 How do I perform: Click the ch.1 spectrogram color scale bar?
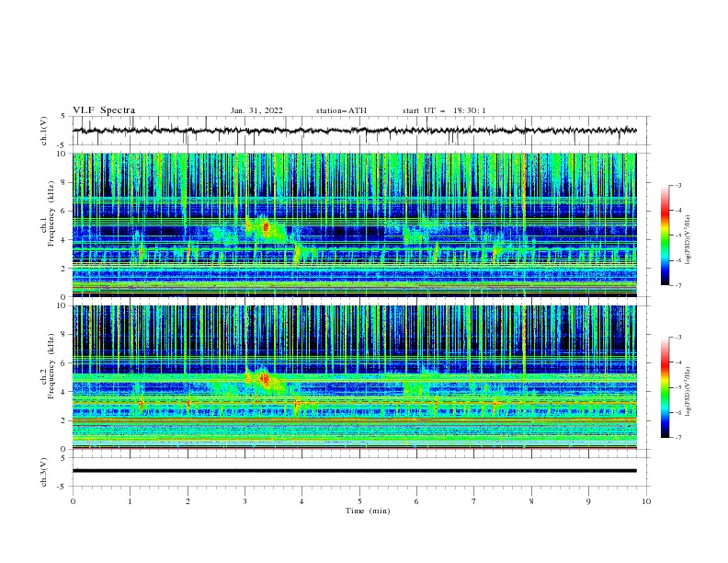[665, 236]
